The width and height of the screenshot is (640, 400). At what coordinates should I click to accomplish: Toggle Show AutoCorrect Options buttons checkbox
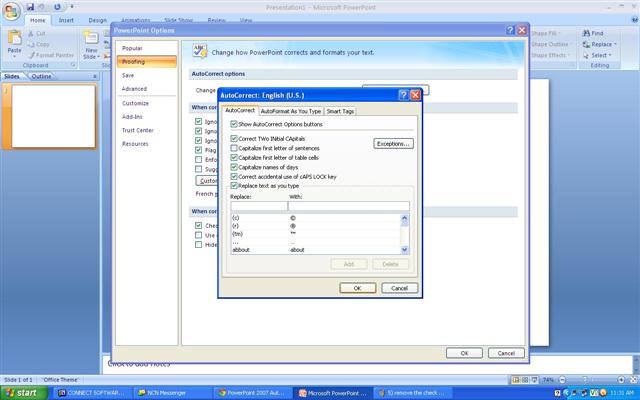pyautogui.click(x=234, y=124)
